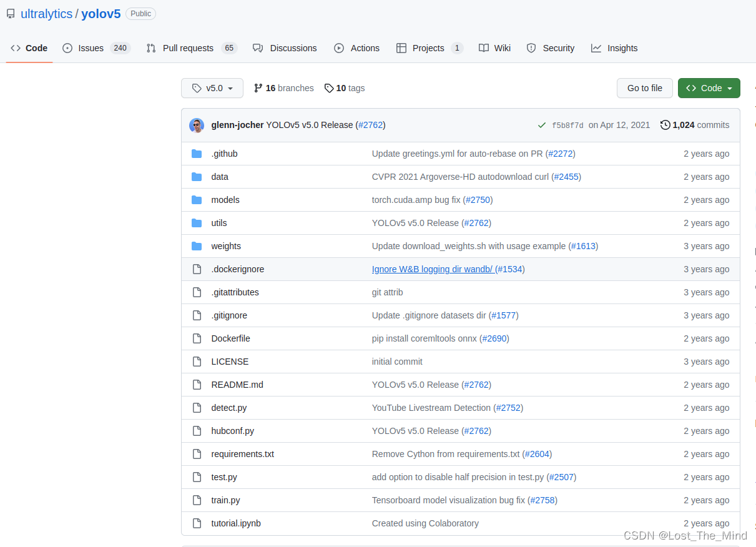Open the README.md file name
The width and height of the screenshot is (756, 547).
pos(237,385)
